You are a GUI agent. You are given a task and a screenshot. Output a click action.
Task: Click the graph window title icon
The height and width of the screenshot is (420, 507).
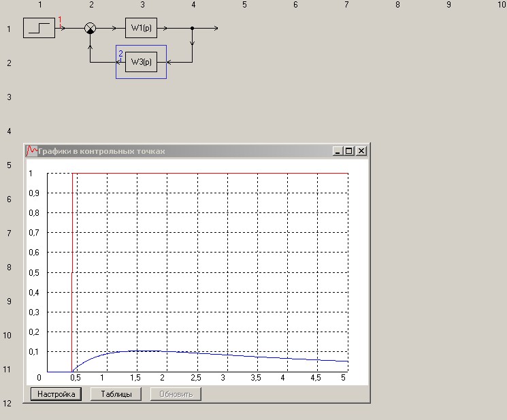[31, 151]
